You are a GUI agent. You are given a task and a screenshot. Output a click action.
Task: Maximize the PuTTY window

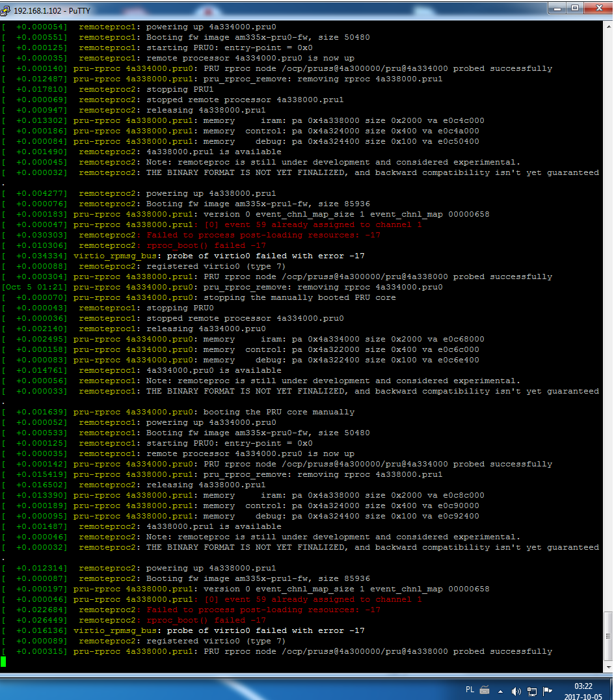point(575,8)
